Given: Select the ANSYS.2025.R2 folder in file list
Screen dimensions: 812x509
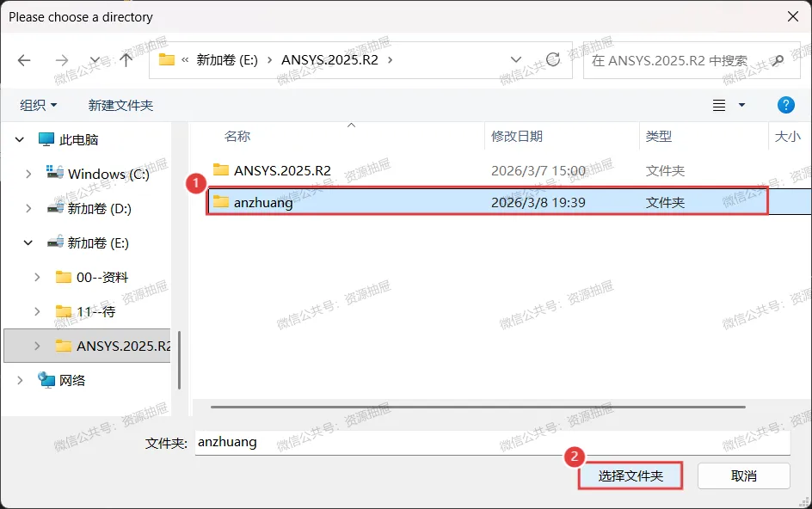Looking at the screenshot, I should point(282,170).
